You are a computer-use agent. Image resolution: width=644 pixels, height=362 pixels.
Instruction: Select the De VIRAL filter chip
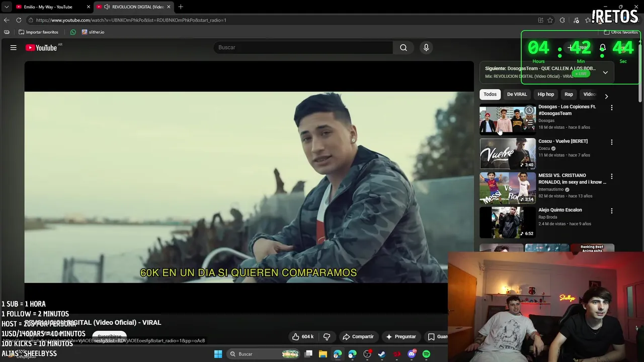pos(517,94)
